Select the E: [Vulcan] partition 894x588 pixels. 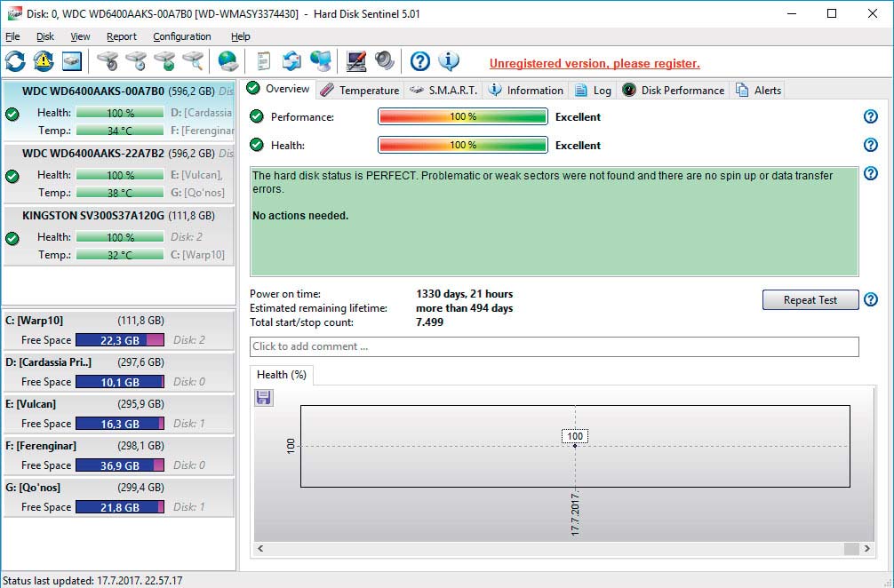(x=118, y=414)
